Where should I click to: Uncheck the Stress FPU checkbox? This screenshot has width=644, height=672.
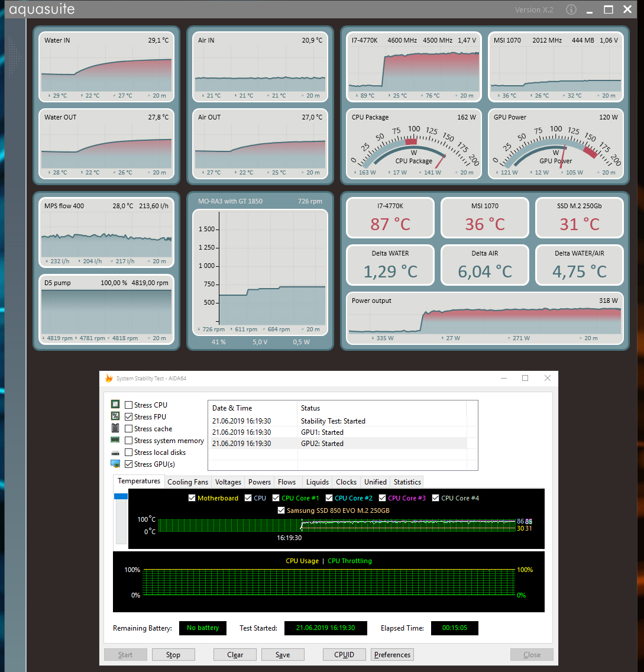click(x=128, y=416)
